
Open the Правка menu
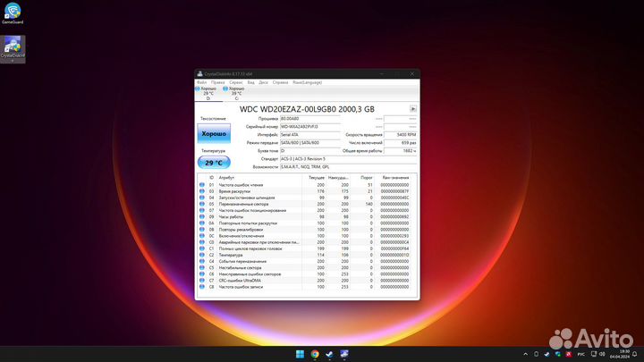pos(217,82)
